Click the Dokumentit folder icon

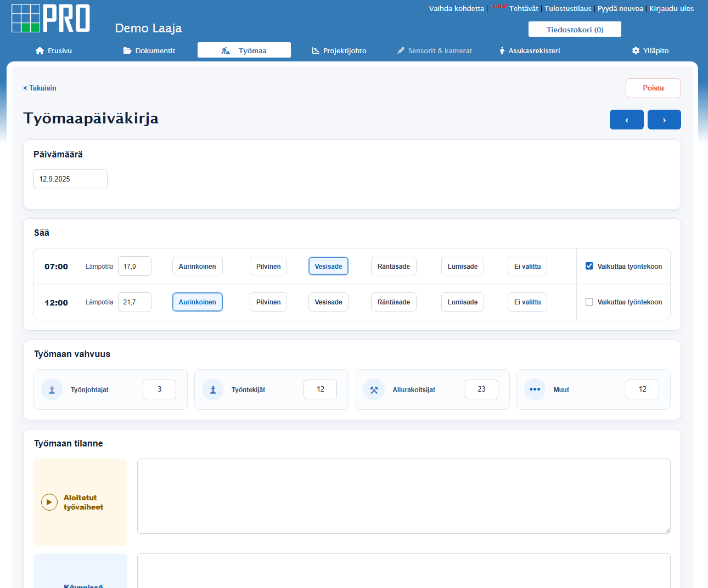pos(127,50)
